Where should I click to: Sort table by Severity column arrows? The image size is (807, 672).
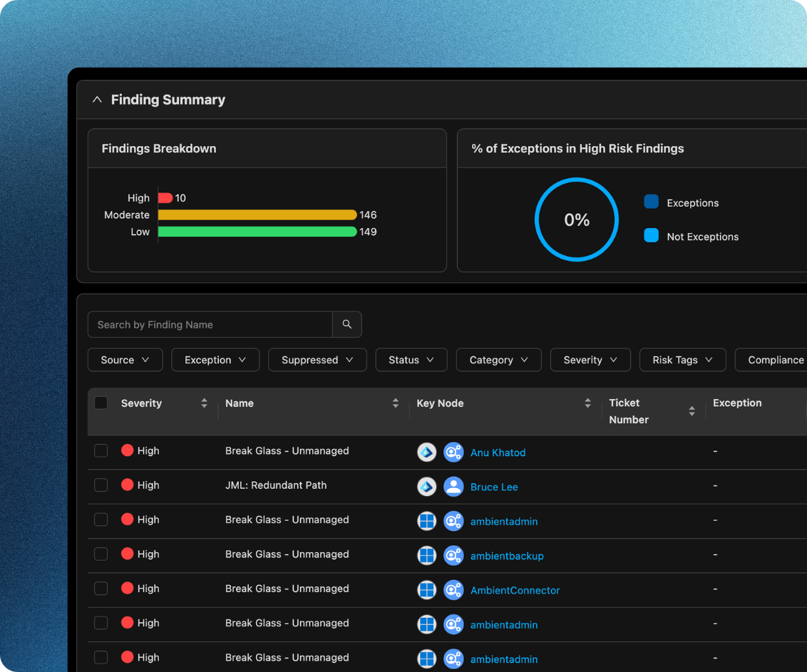point(205,403)
